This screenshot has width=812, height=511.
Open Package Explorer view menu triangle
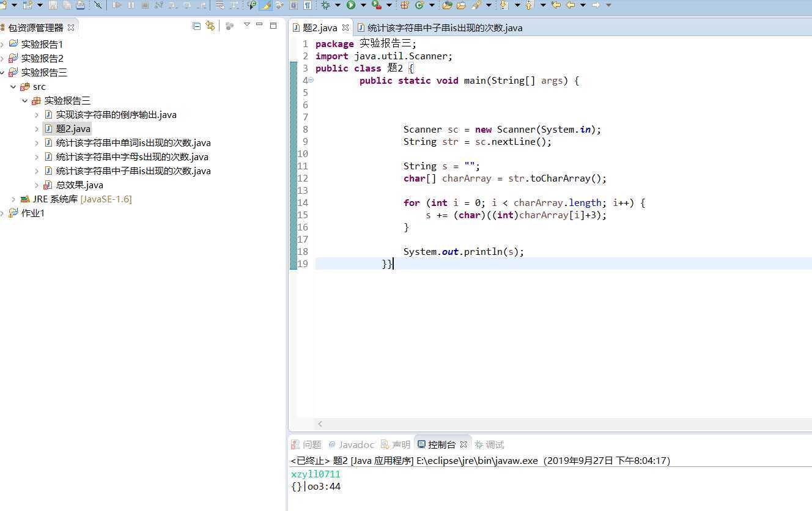pos(246,25)
